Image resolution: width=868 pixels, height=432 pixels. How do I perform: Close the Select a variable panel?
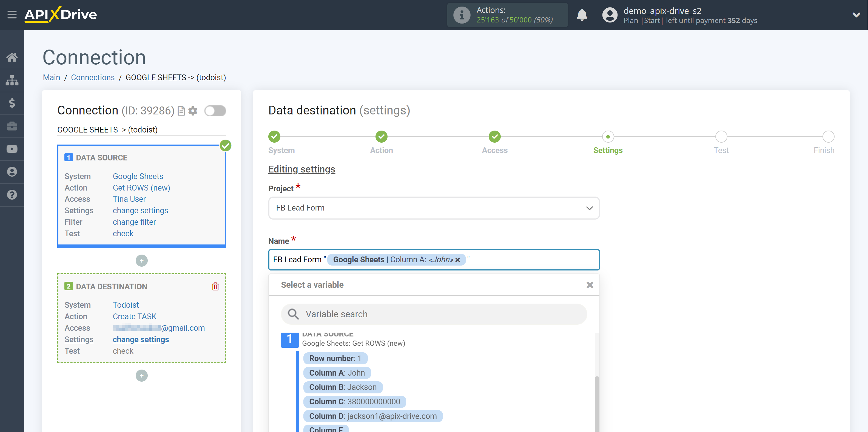pos(590,285)
